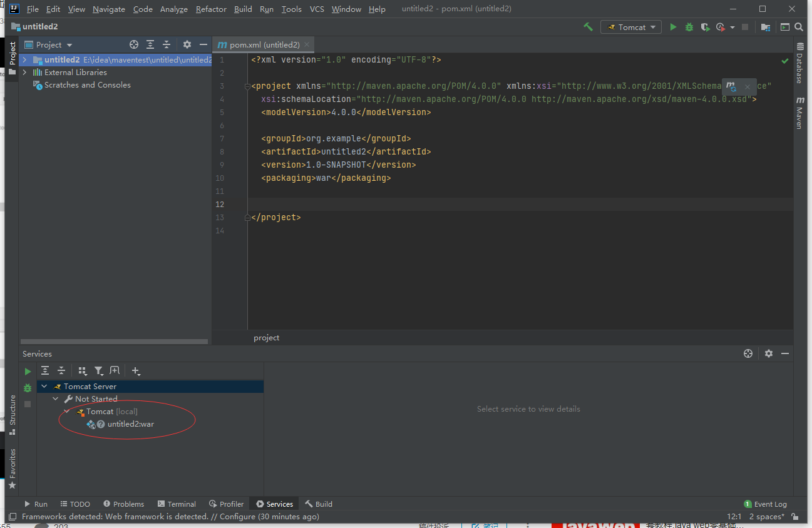Open Group By options in Services
Viewport: 812px width, 528px height.
click(83, 371)
